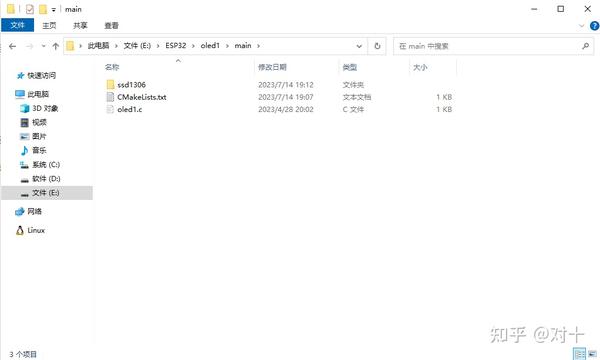Open recent locations dropdown beside Forward arrow

pos(43,46)
